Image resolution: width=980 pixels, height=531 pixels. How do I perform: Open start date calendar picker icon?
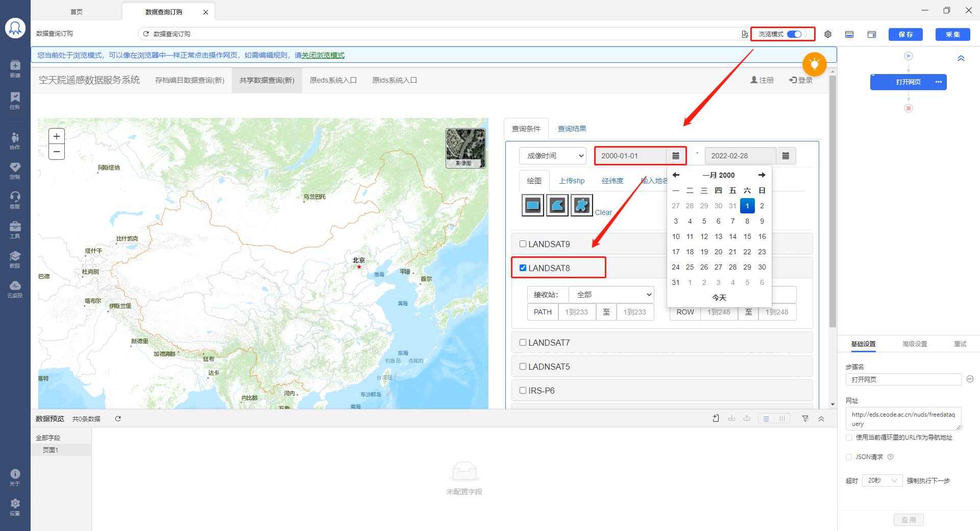pyautogui.click(x=675, y=156)
